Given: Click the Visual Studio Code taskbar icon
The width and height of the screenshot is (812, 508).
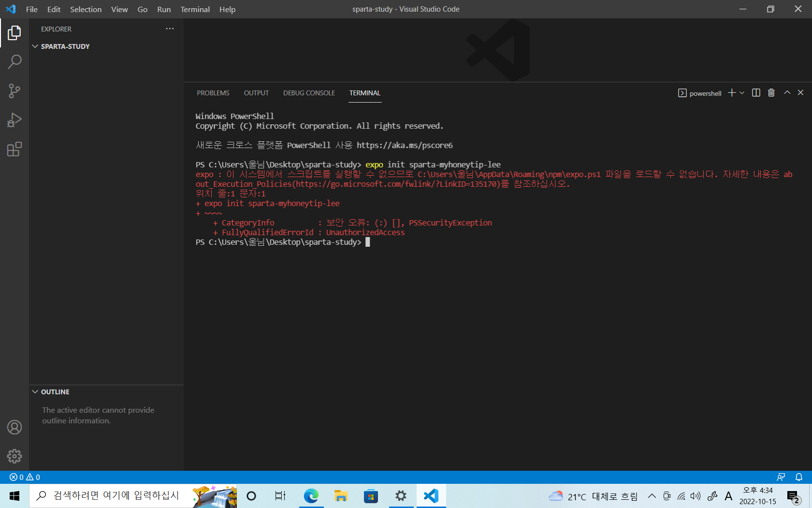Looking at the screenshot, I should (x=431, y=496).
